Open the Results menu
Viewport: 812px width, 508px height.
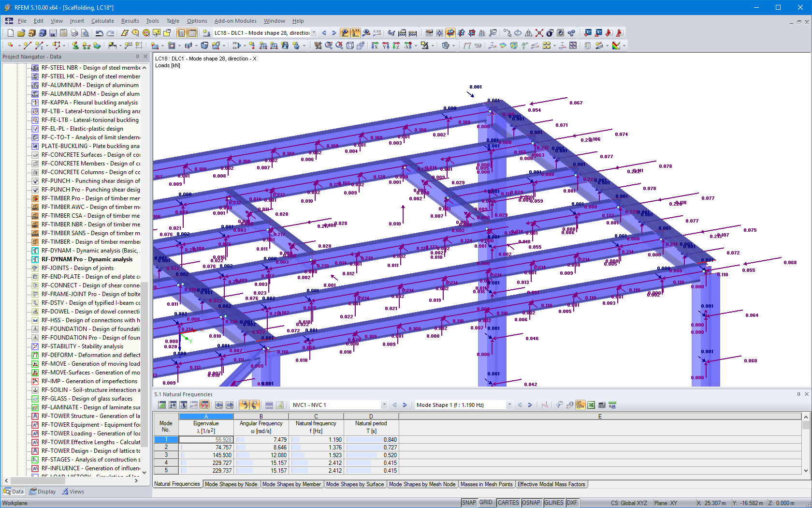130,21
